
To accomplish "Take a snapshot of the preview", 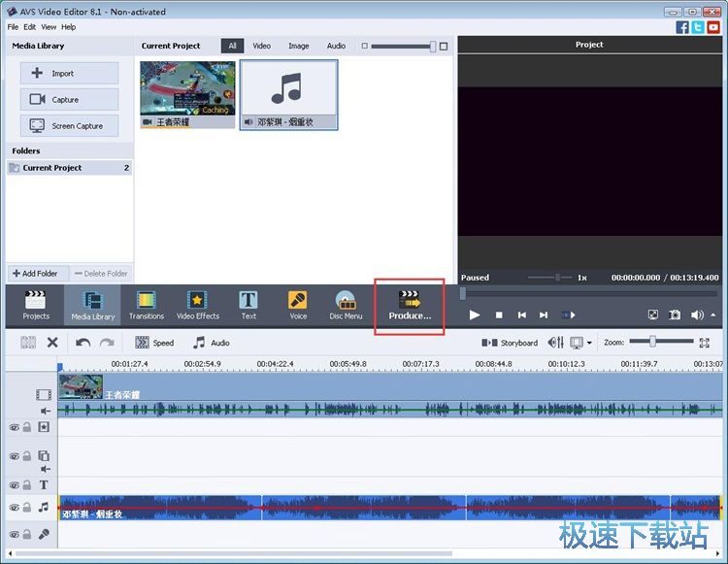I will pyautogui.click(x=675, y=315).
